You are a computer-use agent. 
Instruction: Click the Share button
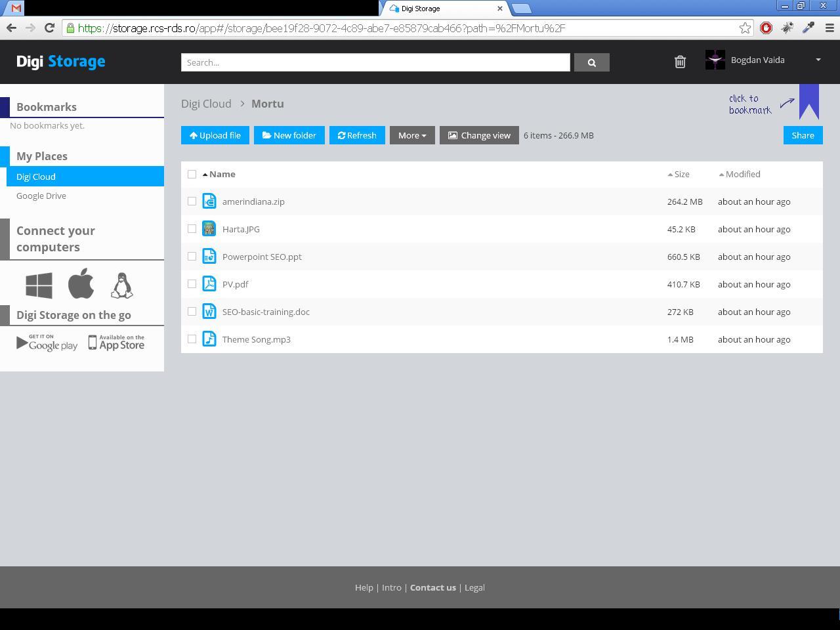pyautogui.click(x=803, y=135)
